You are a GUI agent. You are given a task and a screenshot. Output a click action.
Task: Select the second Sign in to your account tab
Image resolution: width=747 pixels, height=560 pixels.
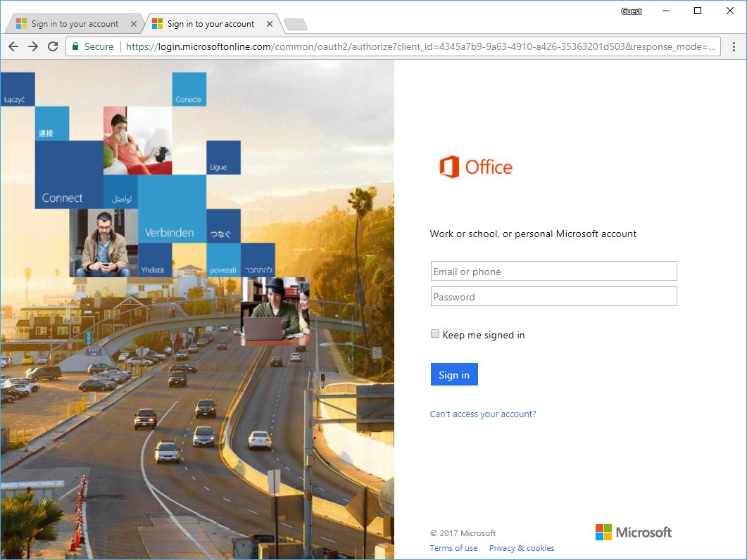pyautogui.click(x=211, y=24)
